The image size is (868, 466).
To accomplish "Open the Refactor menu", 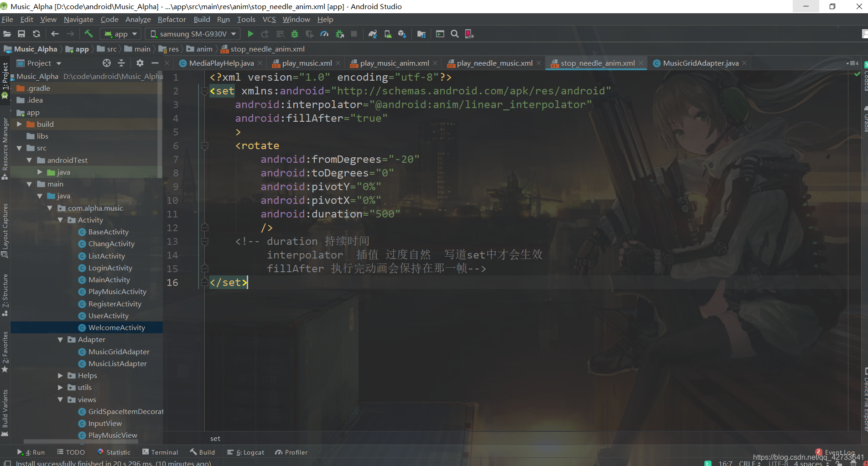I will point(172,19).
